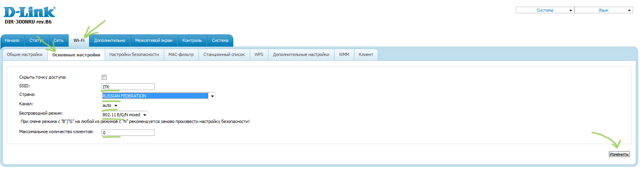
Task: Open the Страна country dropdown
Action: click(158, 96)
